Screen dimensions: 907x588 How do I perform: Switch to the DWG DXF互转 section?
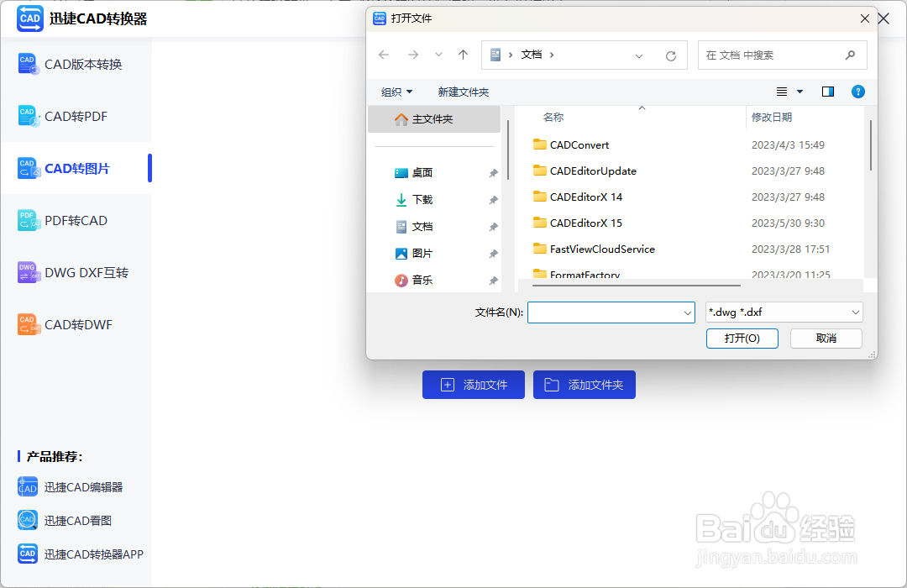(x=76, y=273)
